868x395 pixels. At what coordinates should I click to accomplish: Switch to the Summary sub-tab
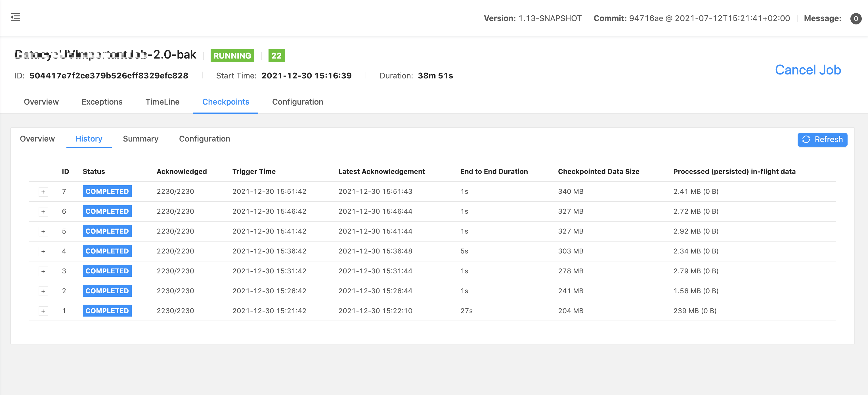point(141,139)
